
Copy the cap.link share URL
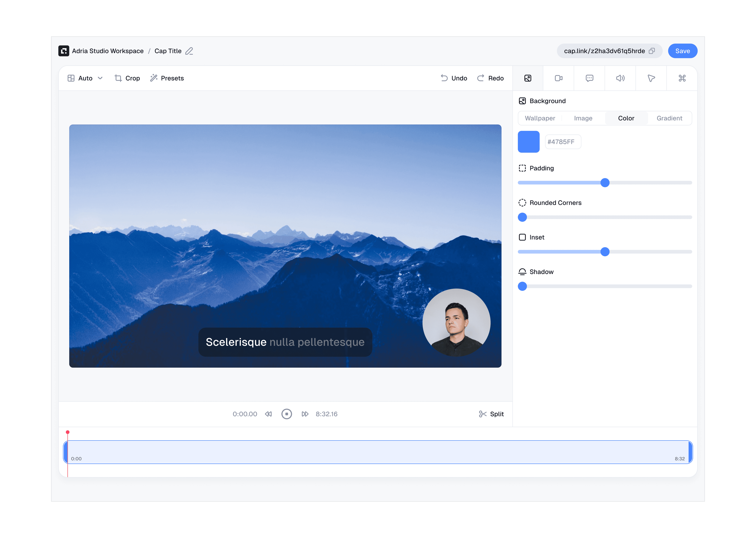(x=652, y=51)
